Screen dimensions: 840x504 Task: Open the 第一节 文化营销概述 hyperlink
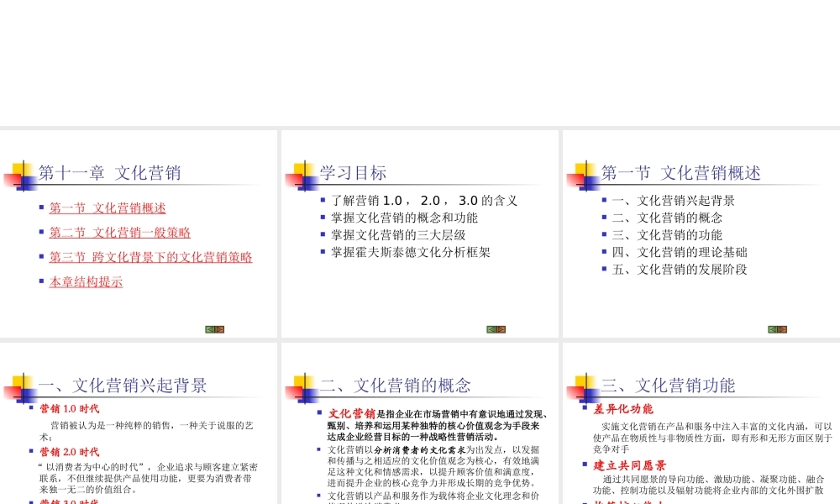106,208
